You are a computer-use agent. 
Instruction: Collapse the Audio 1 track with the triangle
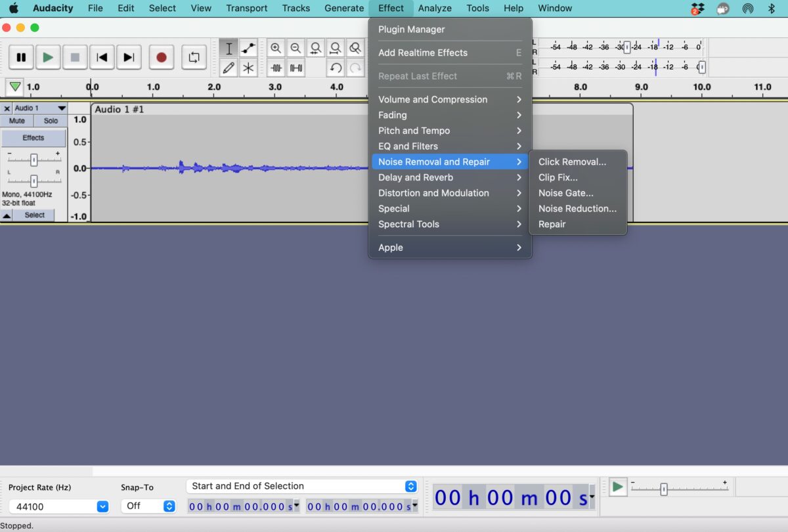click(7, 215)
